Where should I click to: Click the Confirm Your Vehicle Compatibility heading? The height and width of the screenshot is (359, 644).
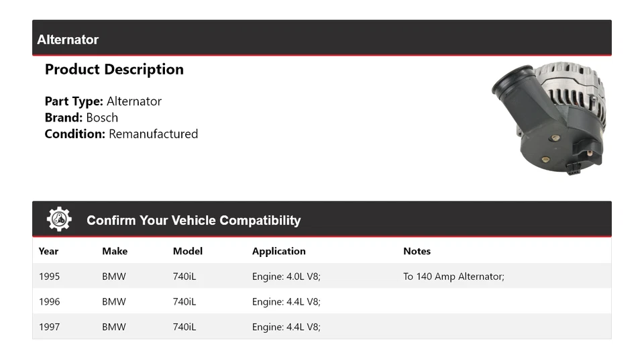coord(193,220)
